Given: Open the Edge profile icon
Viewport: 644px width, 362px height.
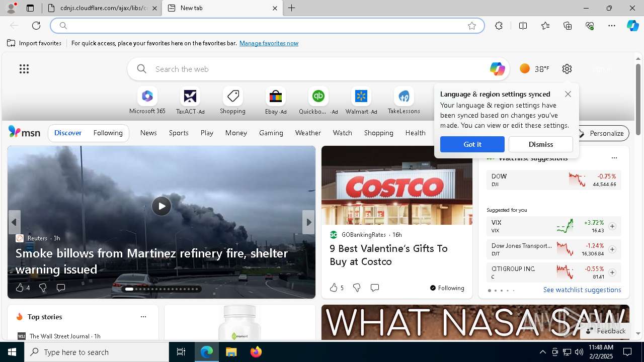Looking at the screenshot, I should pyautogui.click(x=11, y=8).
